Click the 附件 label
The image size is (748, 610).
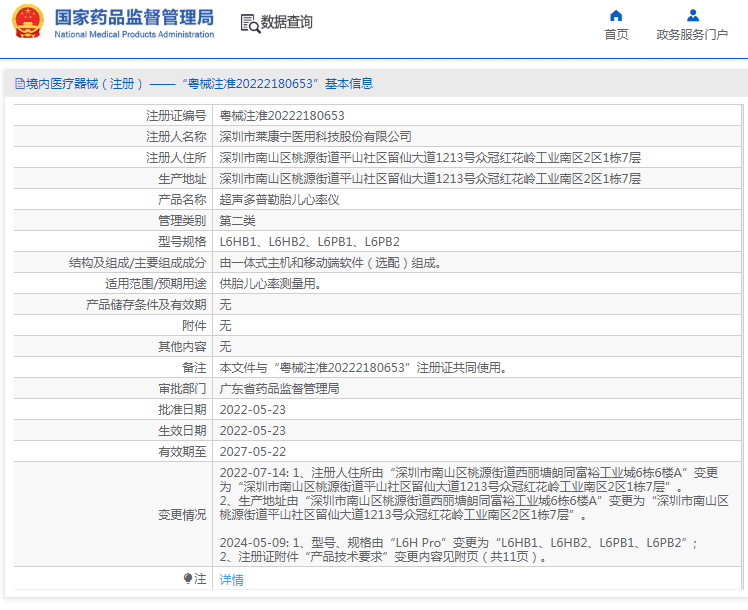[x=194, y=326]
